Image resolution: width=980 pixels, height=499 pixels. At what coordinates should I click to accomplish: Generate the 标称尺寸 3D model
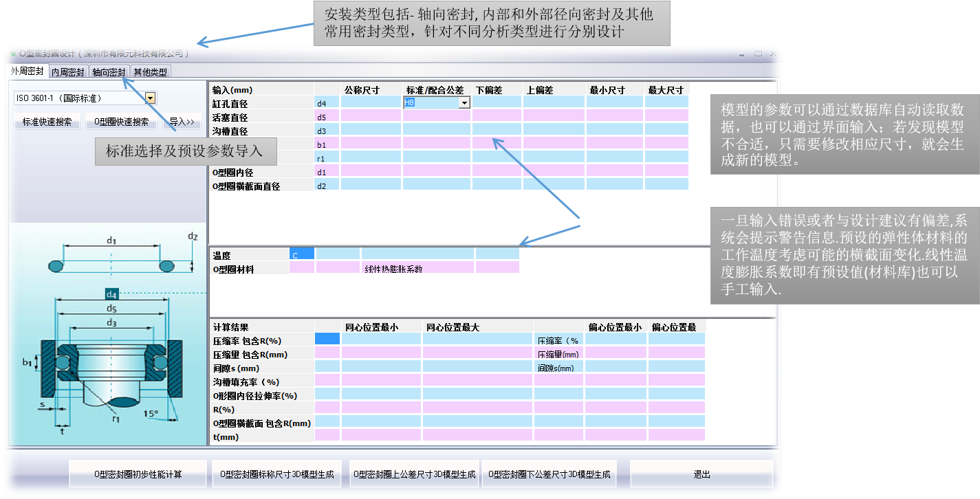[x=276, y=474]
